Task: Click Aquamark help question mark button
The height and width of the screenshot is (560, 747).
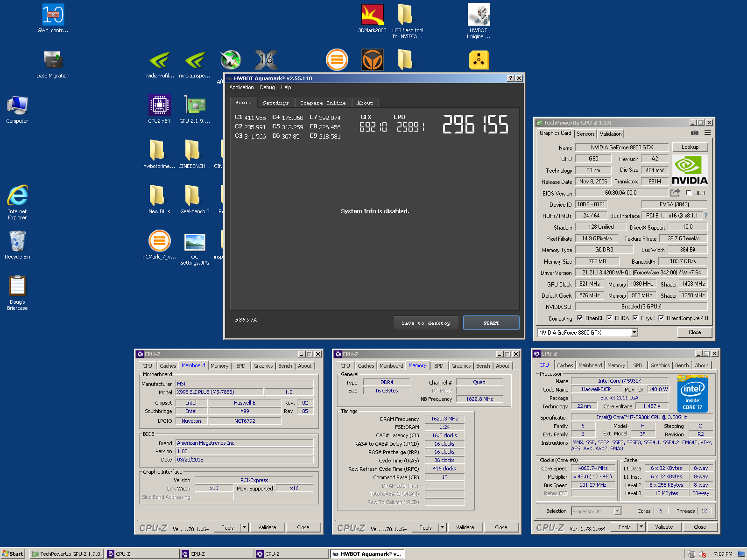Action: [x=511, y=78]
